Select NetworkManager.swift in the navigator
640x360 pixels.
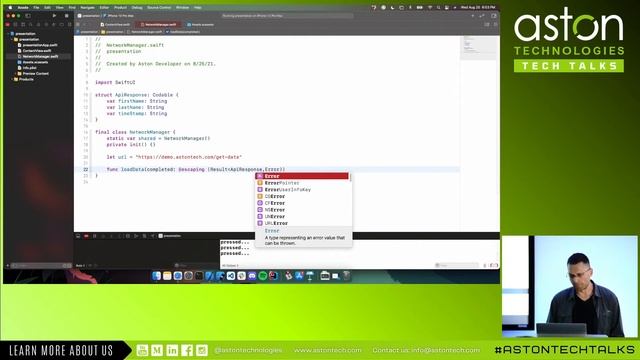38,57
